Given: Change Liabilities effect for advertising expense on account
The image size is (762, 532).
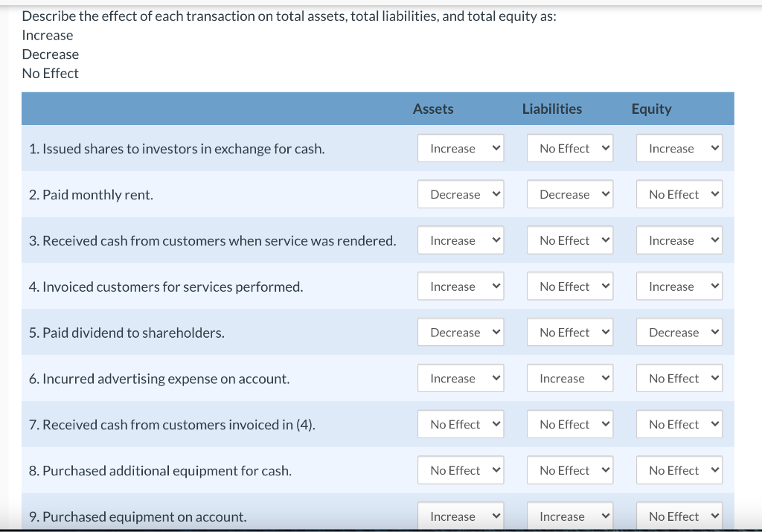Looking at the screenshot, I should pyautogui.click(x=570, y=378).
